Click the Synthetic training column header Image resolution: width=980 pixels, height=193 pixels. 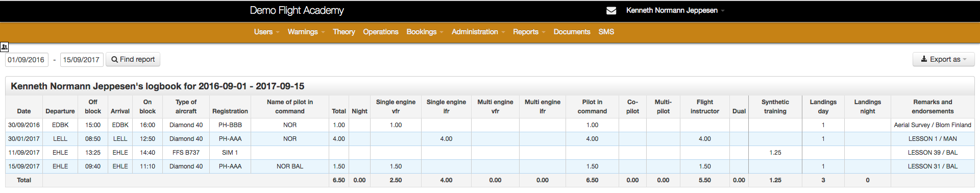pos(775,107)
